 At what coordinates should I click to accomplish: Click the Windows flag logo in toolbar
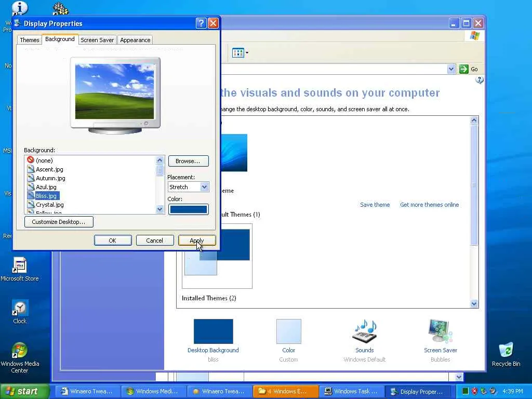[475, 36]
